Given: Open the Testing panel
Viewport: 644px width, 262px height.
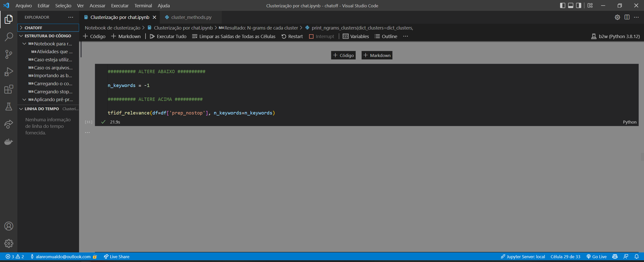Looking at the screenshot, I should [x=9, y=107].
